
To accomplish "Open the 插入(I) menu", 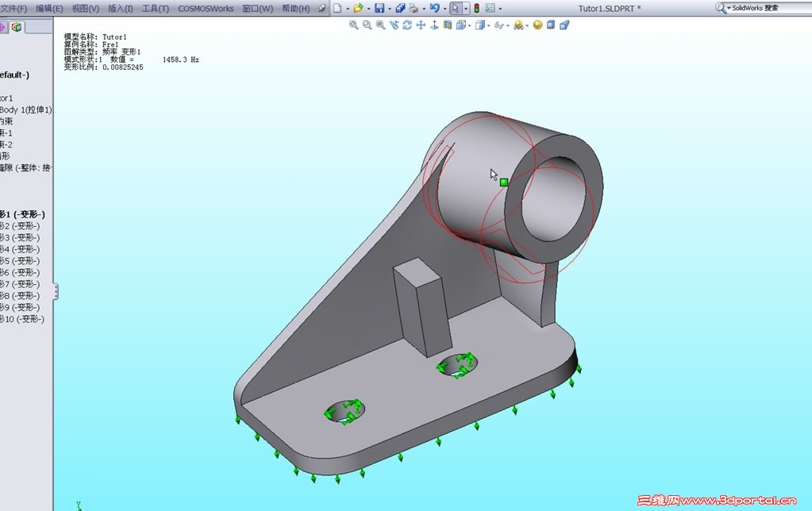I will (x=120, y=8).
